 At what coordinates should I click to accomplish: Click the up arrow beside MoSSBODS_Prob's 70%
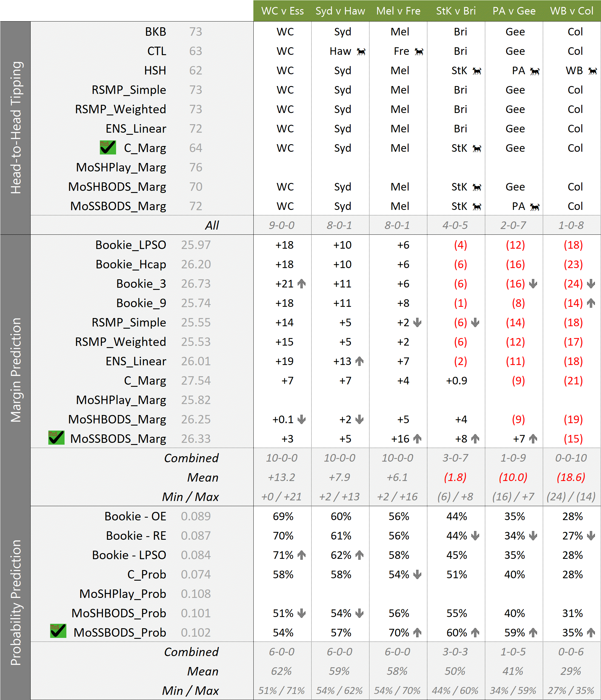(417, 633)
